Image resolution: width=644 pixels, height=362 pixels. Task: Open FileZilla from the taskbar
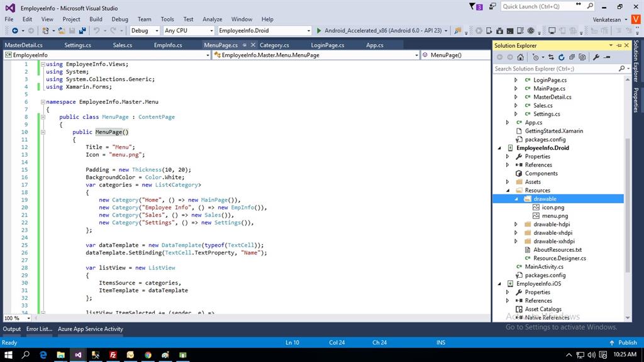coord(113,354)
